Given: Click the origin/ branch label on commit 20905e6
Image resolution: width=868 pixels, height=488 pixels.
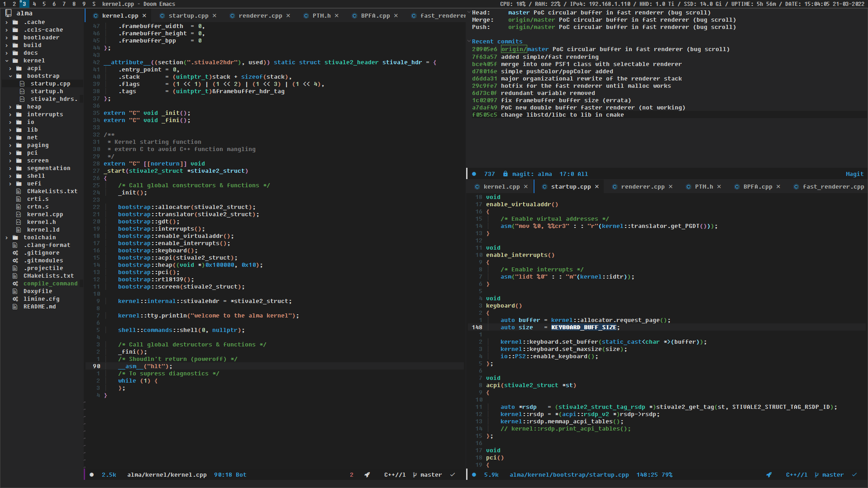Looking at the screenshot, I should [x=514, y=49].
